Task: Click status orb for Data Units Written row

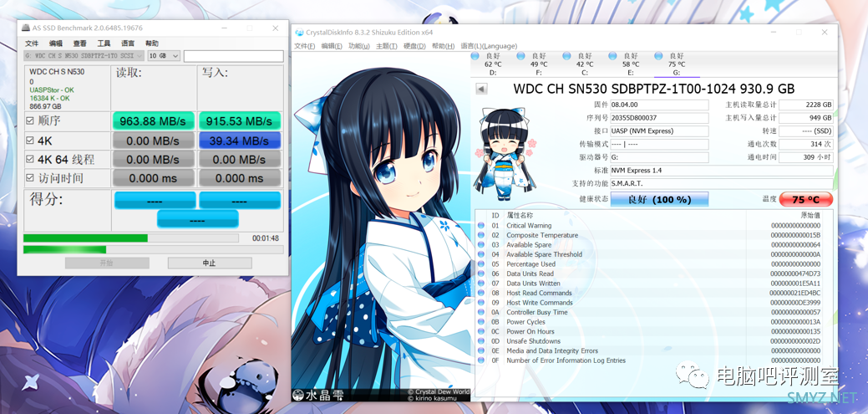Action: tap(481, 284)
